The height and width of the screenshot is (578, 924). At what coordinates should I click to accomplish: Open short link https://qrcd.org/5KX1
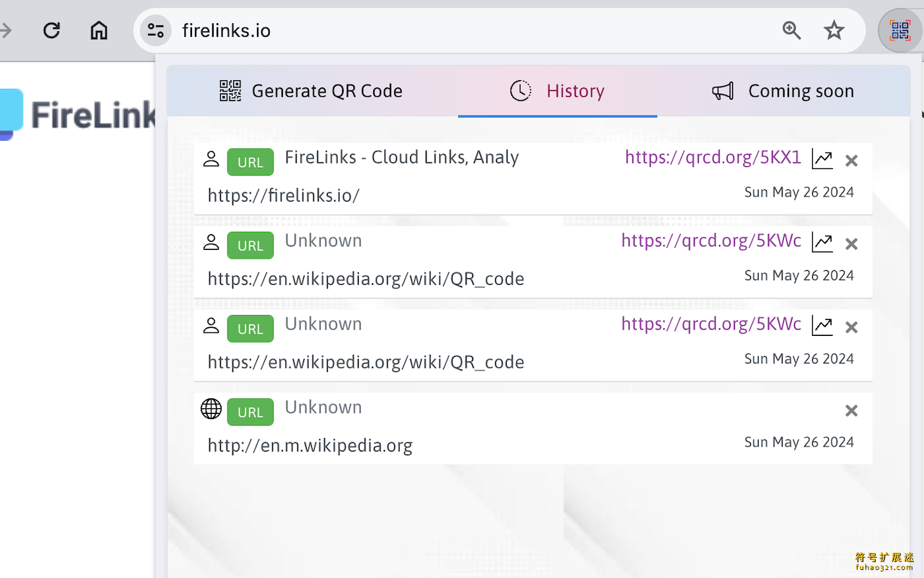pyautogui.click(x=713, y=158)
